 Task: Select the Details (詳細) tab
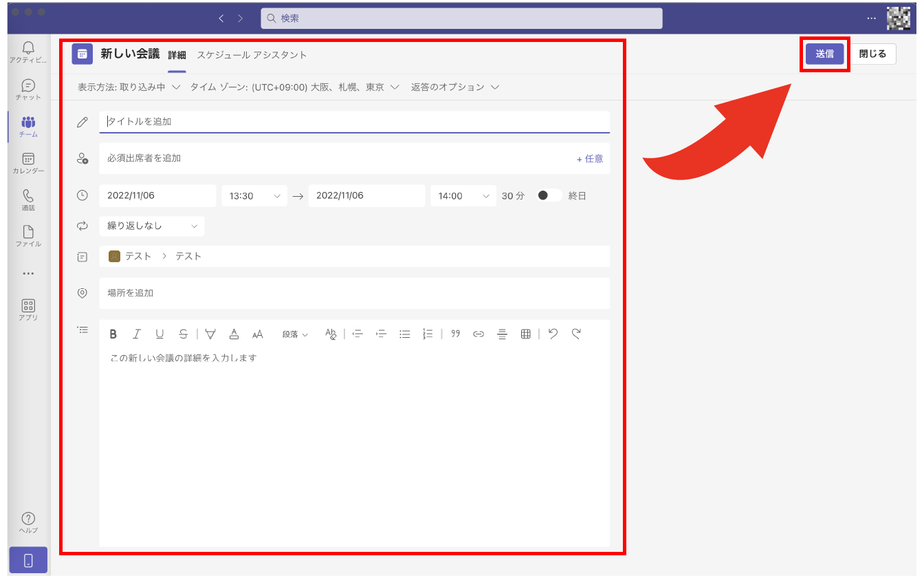[177, 55]
